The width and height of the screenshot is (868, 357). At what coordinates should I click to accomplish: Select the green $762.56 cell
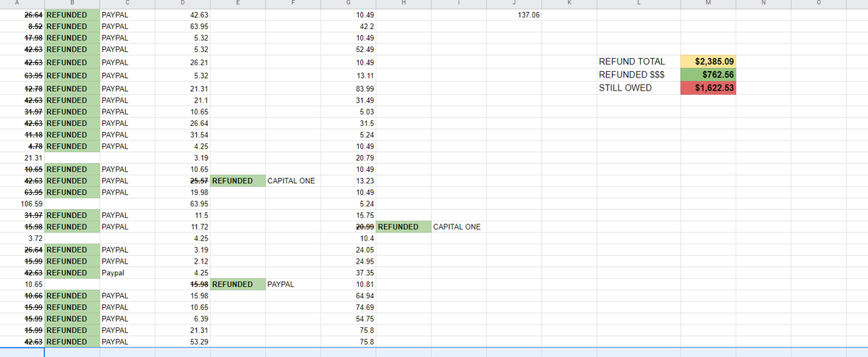pos(709,75)
